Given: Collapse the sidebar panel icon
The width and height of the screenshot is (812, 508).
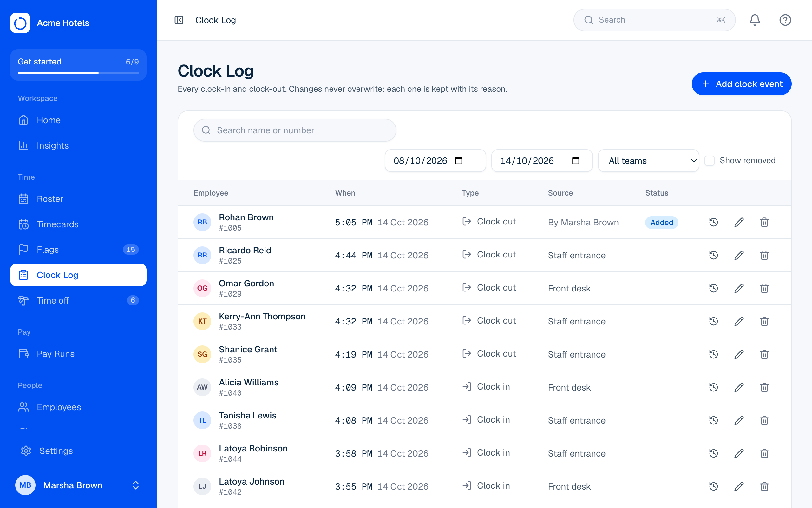Looking at the screenshot, I should pos(179,20).
